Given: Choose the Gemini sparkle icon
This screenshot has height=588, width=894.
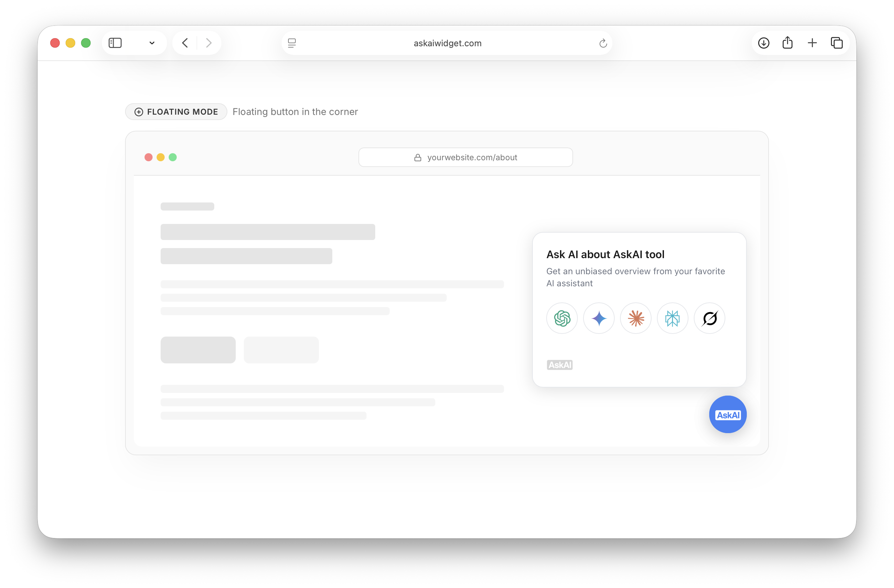Looking at the screenshot, I should tap(599, 318).
